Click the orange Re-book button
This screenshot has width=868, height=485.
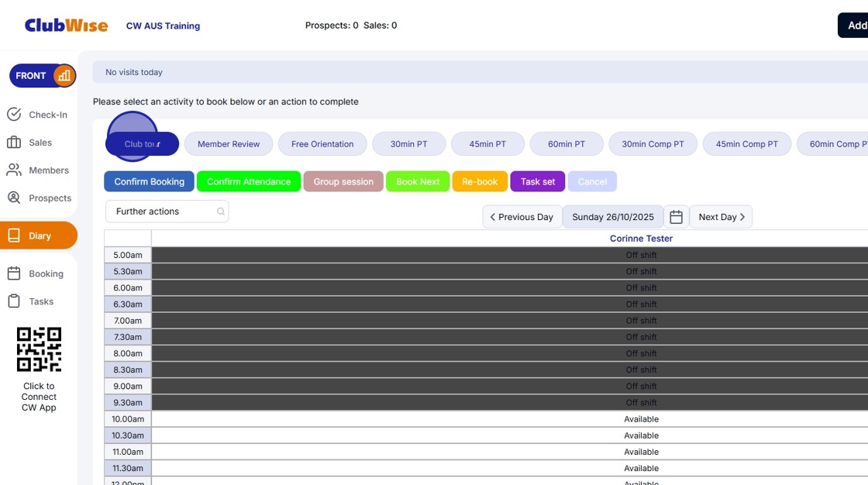click(480, 181)
